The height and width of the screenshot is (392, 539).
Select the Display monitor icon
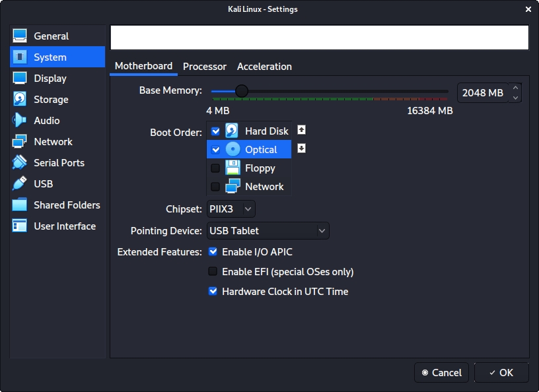click(x=20, y=79)
